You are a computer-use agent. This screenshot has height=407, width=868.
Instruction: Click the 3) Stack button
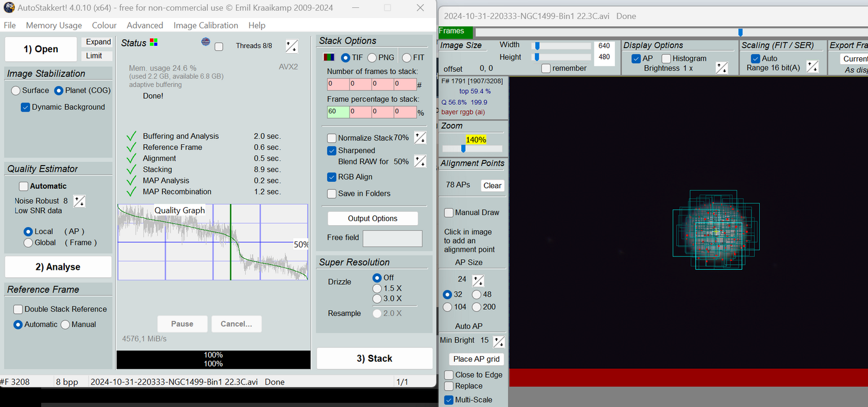pyautogui.click(x=374, y=358)
